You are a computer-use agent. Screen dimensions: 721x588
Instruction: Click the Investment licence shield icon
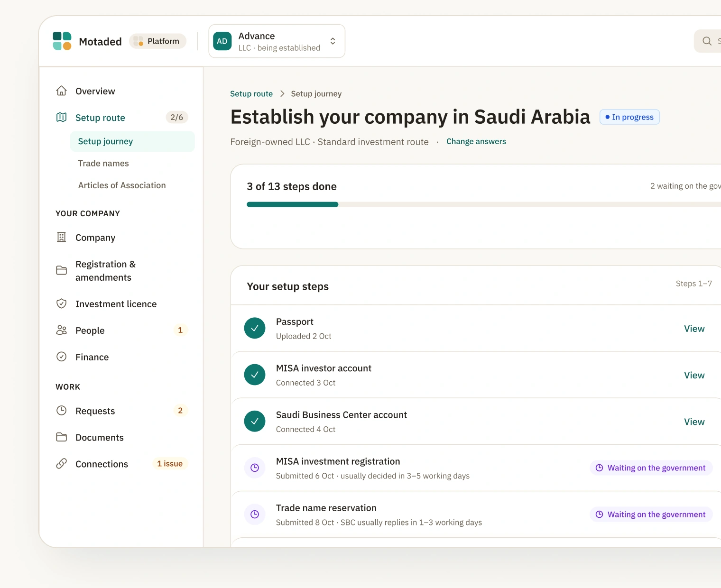(x=62, y=303)
